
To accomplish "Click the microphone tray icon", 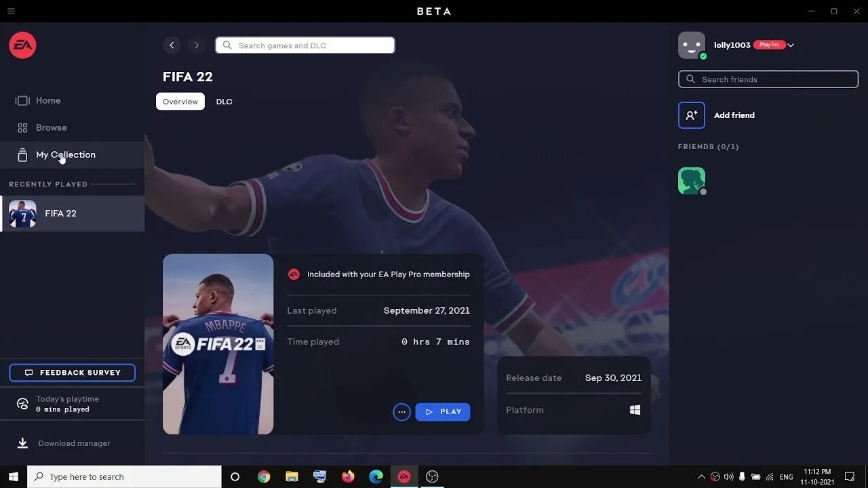I will (x=742, y=476).
